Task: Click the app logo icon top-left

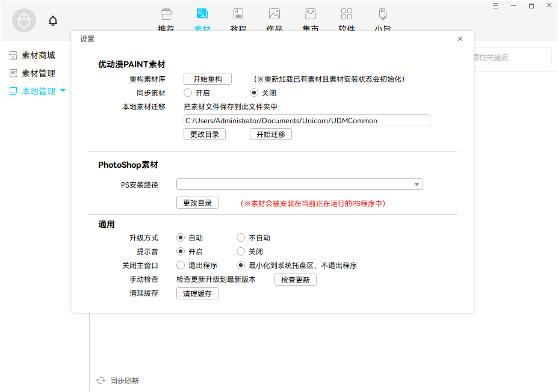Action: pyautogui.click(x=23, y=20)
